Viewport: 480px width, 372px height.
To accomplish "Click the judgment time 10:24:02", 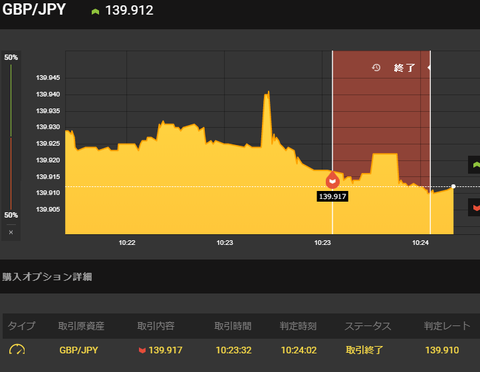I will pos(299,350).
